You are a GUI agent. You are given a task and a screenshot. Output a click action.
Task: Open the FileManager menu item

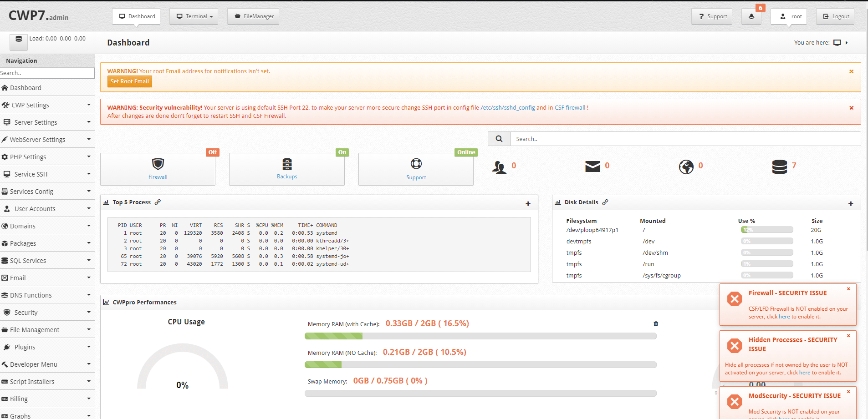(253, 16)
